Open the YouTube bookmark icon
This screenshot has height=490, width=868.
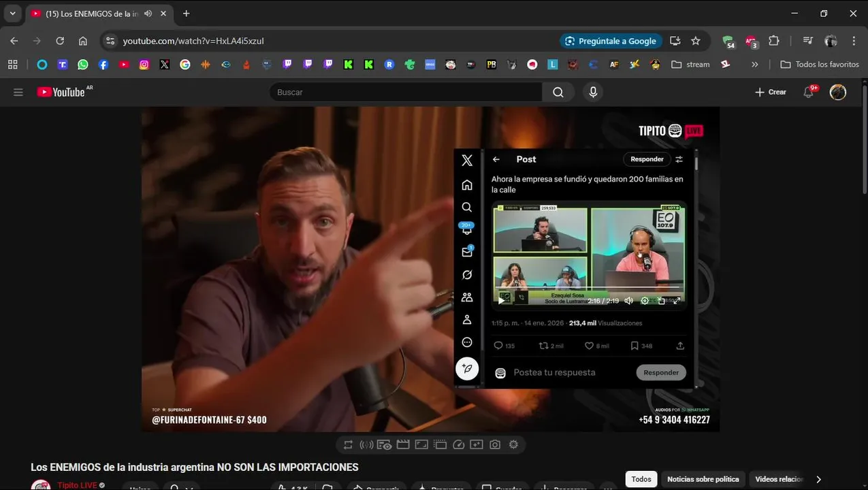point(124,65)
